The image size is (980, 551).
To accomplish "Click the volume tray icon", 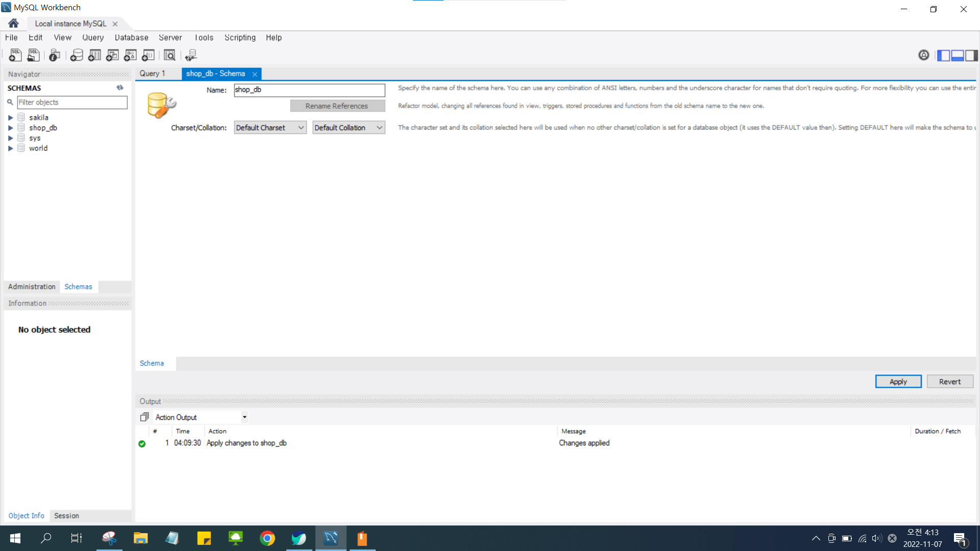I will 876,538.
